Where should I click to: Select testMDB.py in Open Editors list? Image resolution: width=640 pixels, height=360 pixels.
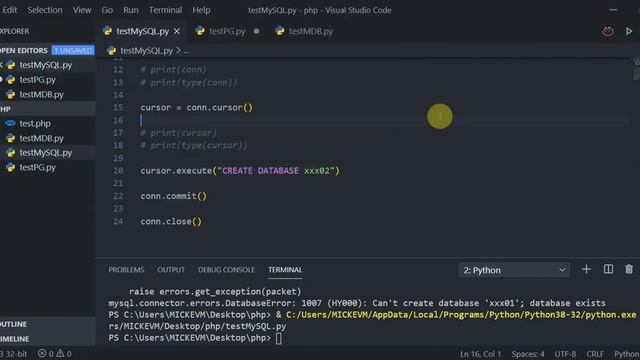[x=42, y=94]
